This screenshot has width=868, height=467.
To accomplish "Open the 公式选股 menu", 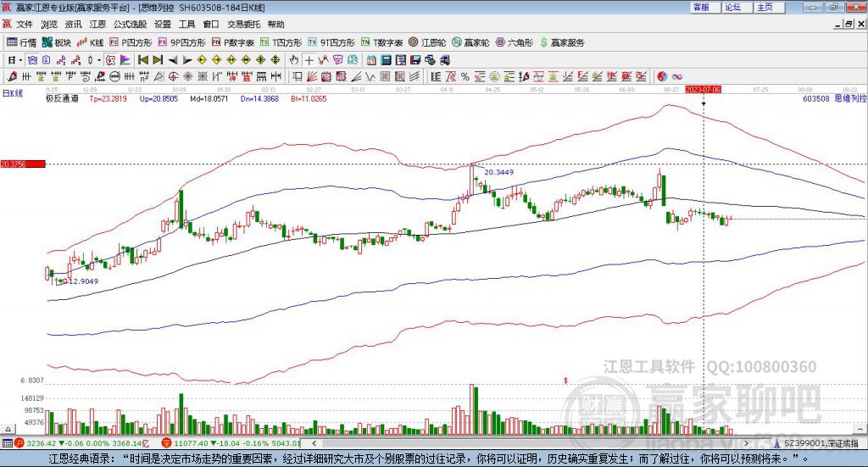I will pos(130,25).
